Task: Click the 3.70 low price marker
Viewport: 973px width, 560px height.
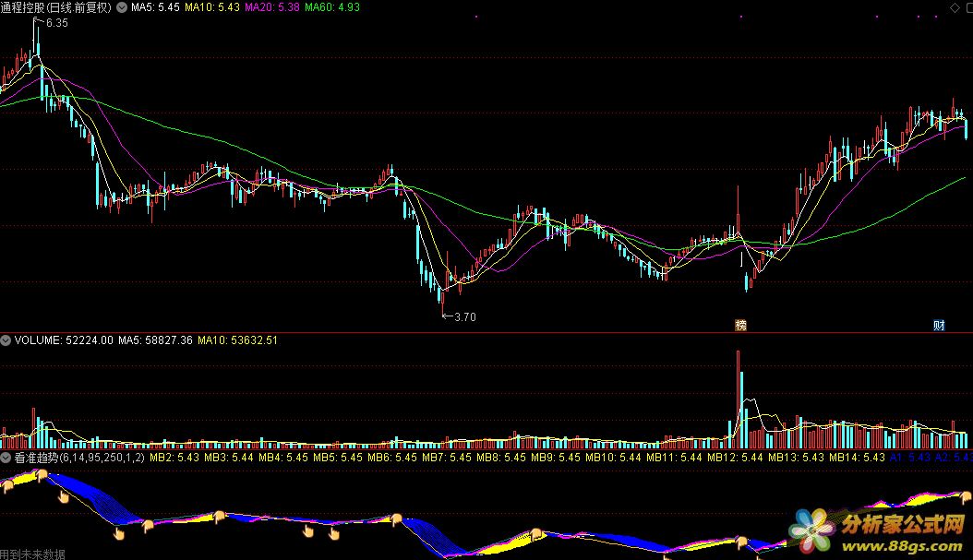Action: [x=464, y=316]
